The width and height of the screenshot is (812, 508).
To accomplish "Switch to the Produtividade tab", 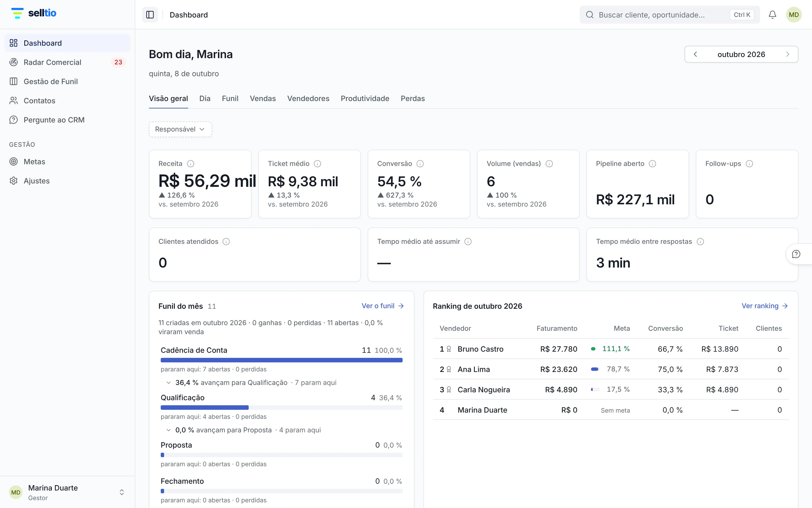I will [365, 98].
